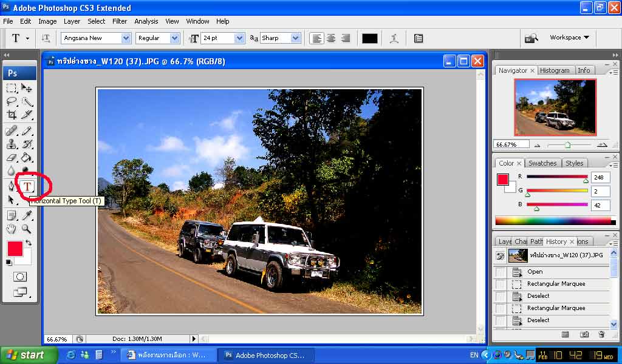The image size is (622, 364).
Task: Create new snapshot in History panel
Action: pos(584,335)
